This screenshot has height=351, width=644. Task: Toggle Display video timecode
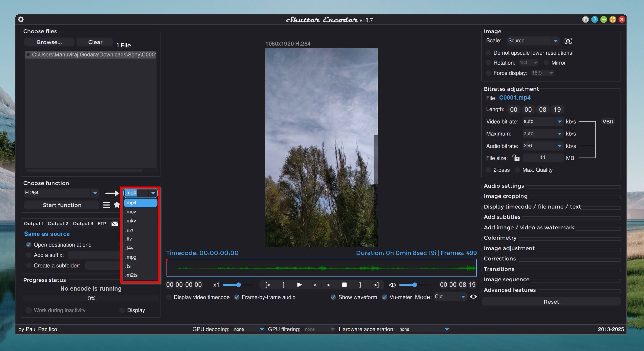coord(169,297)
